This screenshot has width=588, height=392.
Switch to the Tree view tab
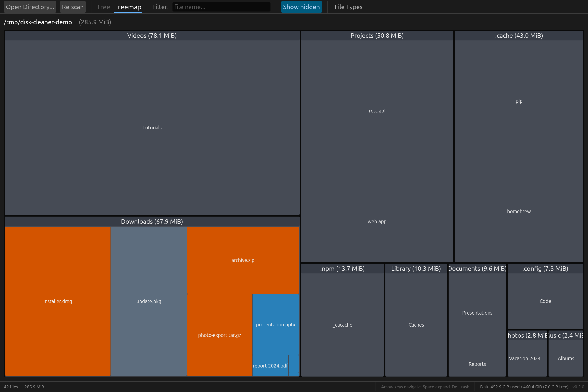coord(103,7)
